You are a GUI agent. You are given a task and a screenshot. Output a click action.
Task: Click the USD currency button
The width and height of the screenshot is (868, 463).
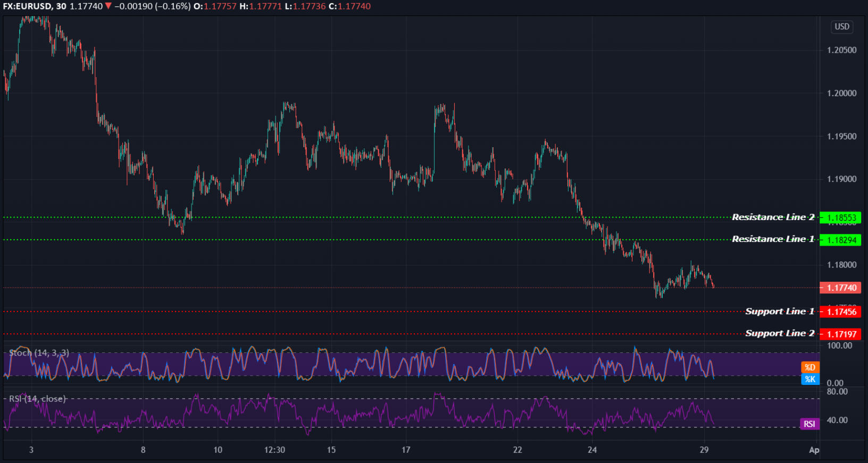[841, 27]
